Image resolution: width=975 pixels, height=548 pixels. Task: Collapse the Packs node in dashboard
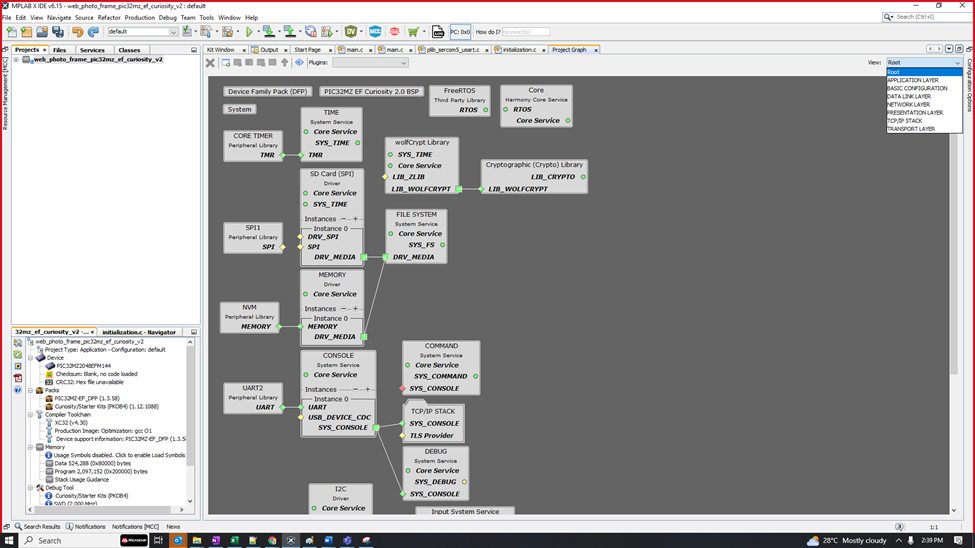(30, 390)
